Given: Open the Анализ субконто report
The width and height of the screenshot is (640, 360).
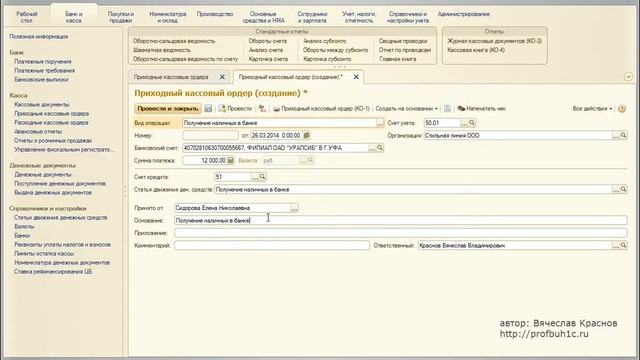Looking at the screenshot, I should tap(325, 41).
